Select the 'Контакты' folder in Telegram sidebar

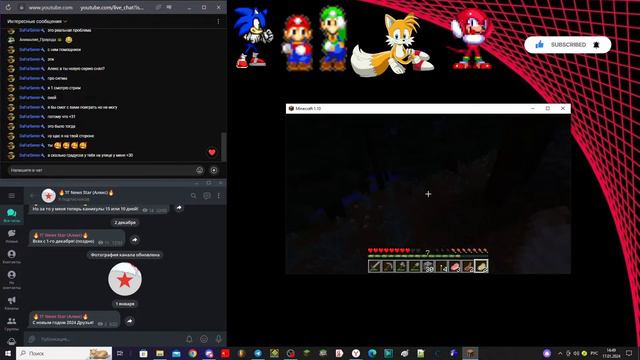[x=11, y=257]
